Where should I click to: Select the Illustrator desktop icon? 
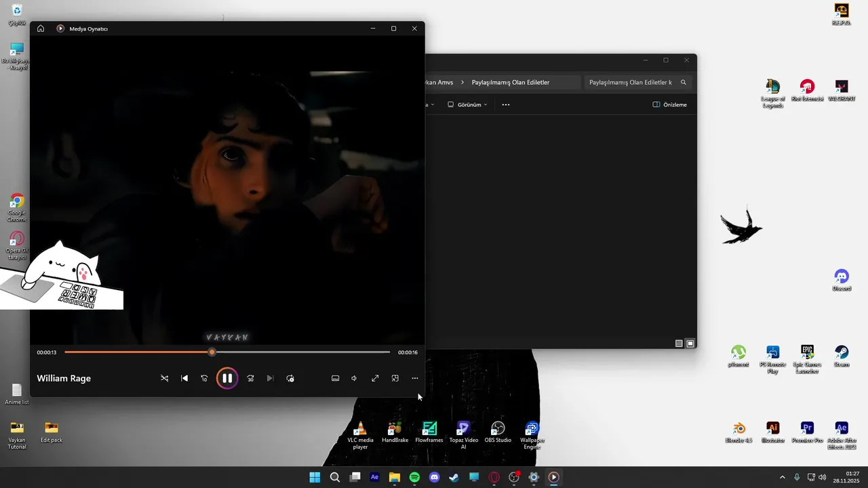click(772, 432)
